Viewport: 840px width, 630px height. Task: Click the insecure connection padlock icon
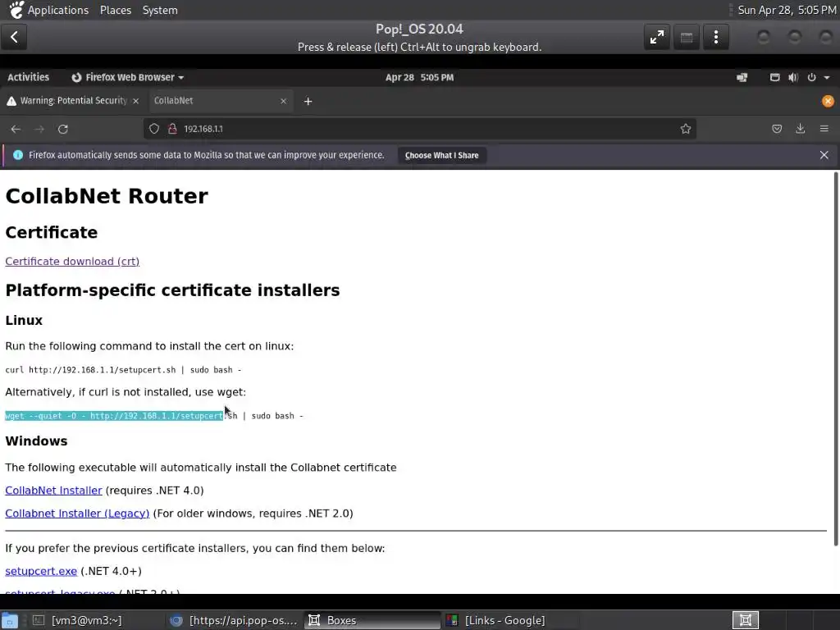click(172, 129)
